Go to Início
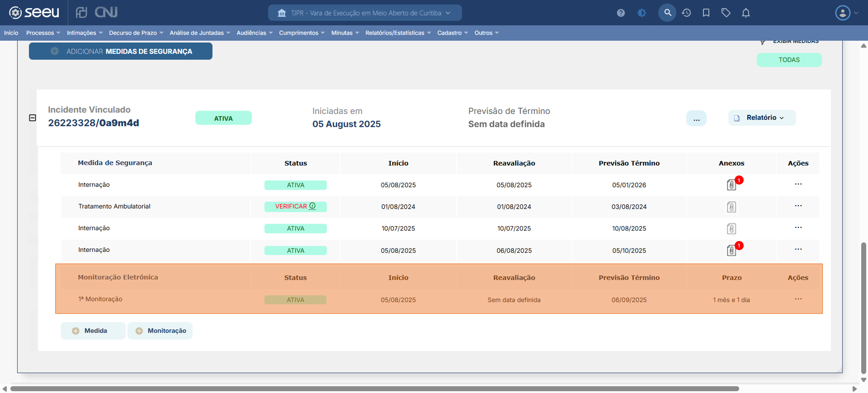The height and width of the screenshot is (393, 868). (11, 33)
